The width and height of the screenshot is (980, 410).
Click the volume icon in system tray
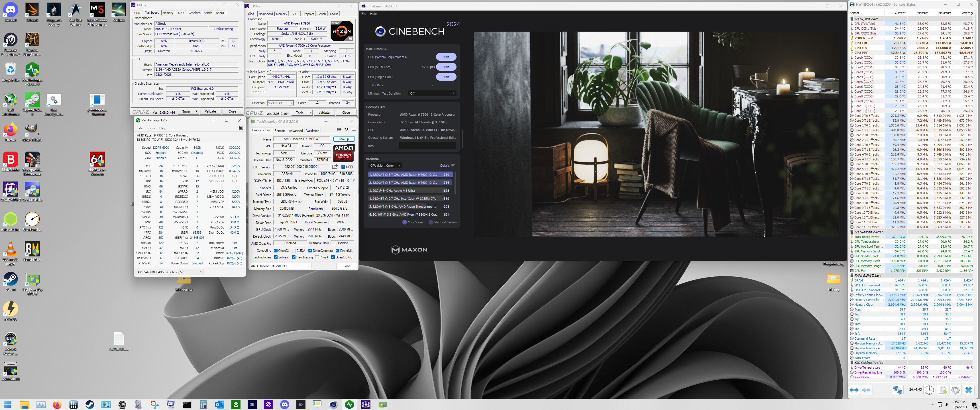(x=947, y=404)
